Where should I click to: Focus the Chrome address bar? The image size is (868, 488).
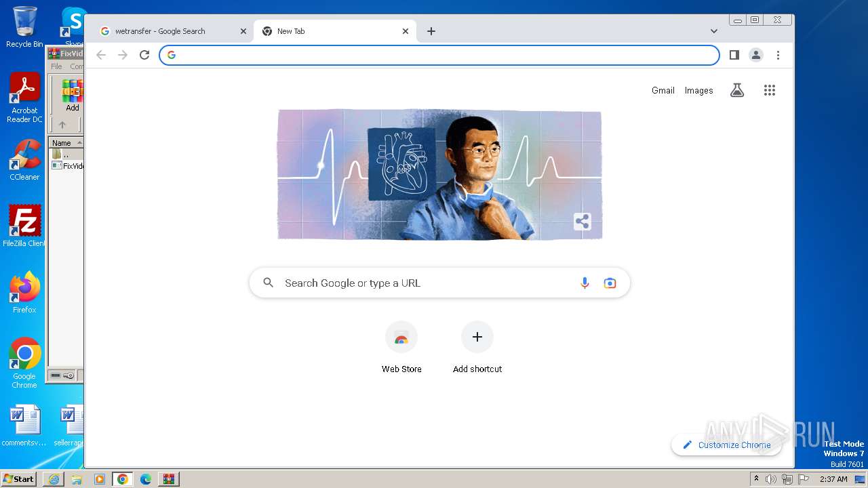439,55
